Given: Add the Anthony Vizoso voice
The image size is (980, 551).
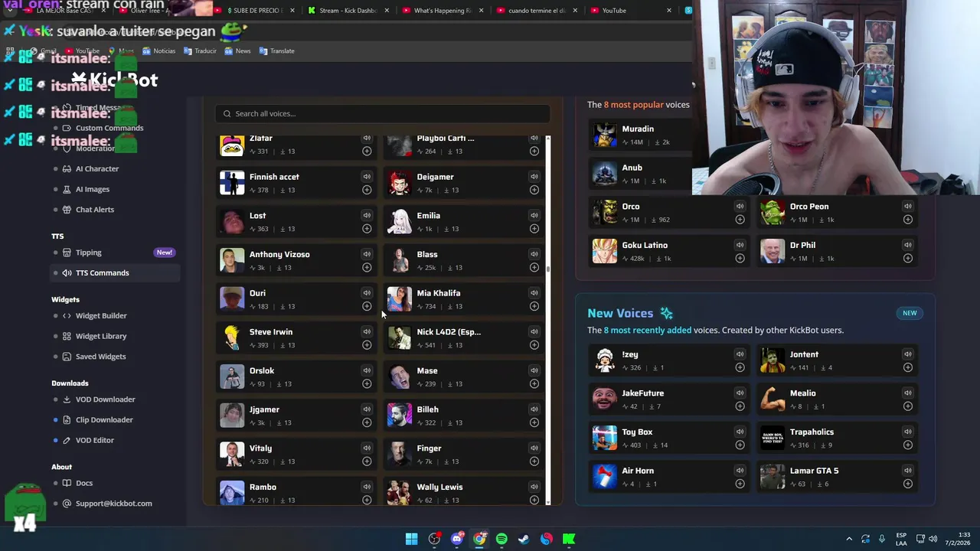Looking at the screenshot, I should pos(367,267).
